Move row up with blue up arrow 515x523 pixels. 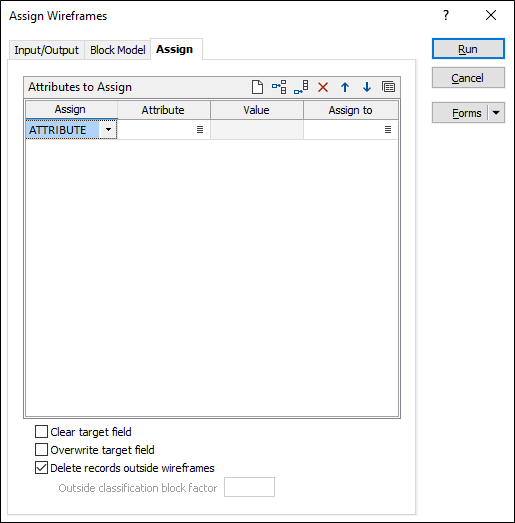tap(345, 87)
